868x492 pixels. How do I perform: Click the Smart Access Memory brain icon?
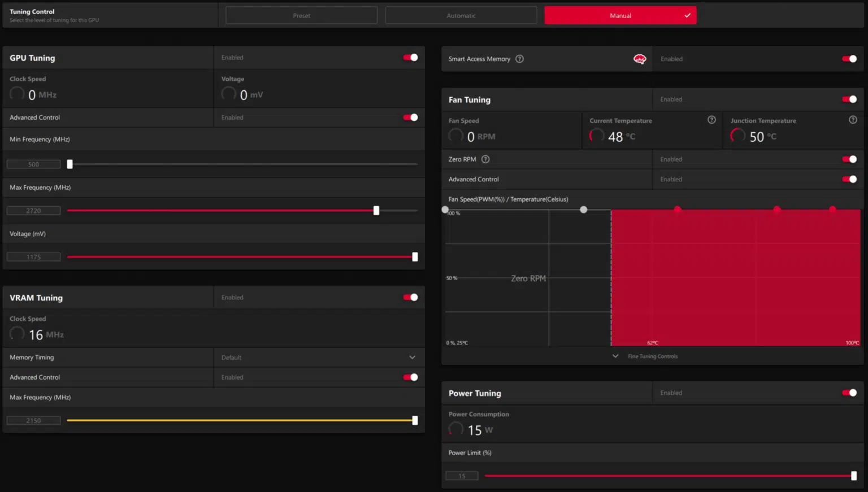[x=639, y=58]
